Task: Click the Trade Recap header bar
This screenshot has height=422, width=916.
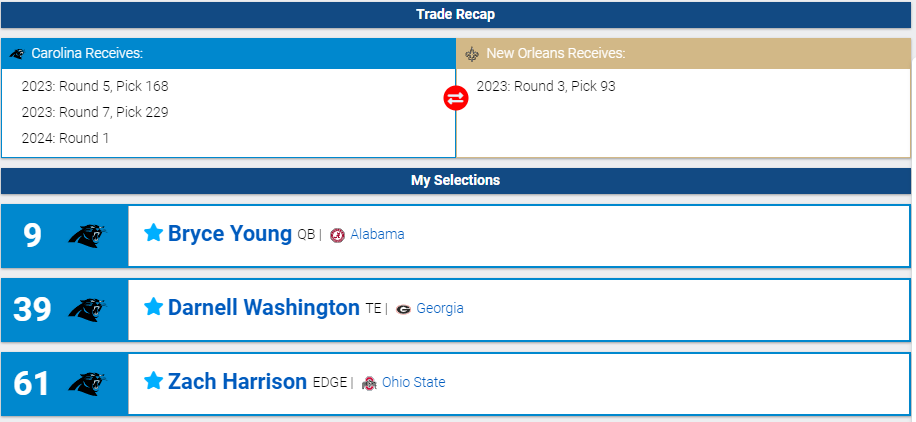Action: click(x=456, y=15)
